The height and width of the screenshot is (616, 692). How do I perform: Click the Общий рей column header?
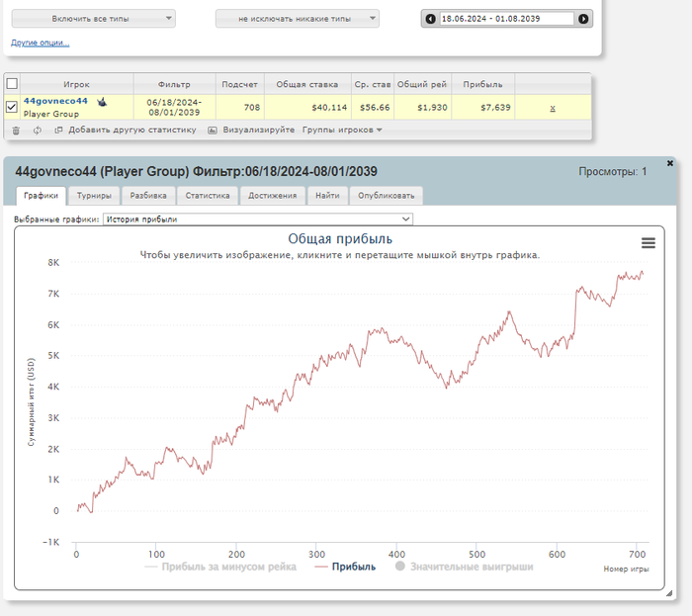[x=422, y=84]
